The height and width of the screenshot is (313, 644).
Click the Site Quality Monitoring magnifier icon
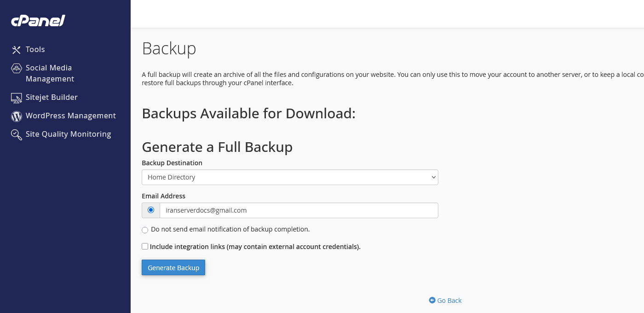point(16,134)
